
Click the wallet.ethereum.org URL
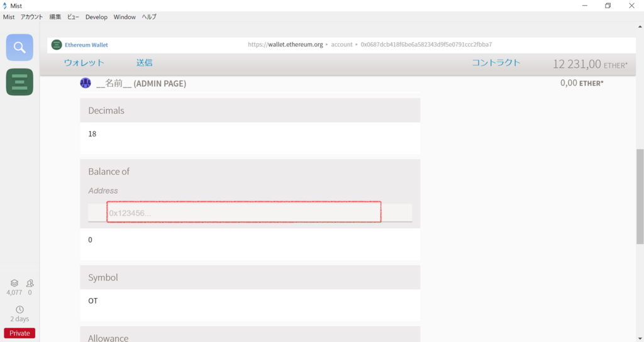tap(286, 45)
